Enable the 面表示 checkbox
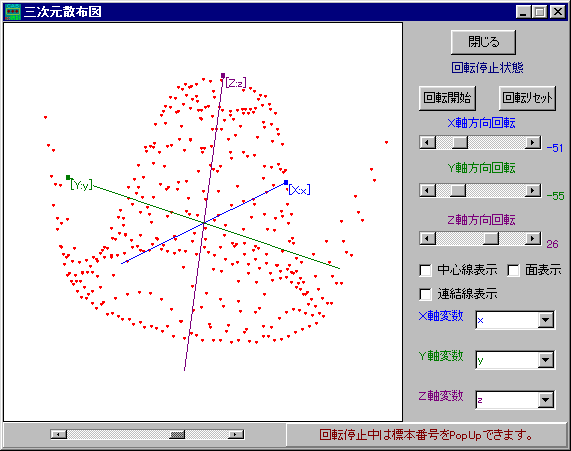Viewport: 571px width, 451px height. point(513,270)
